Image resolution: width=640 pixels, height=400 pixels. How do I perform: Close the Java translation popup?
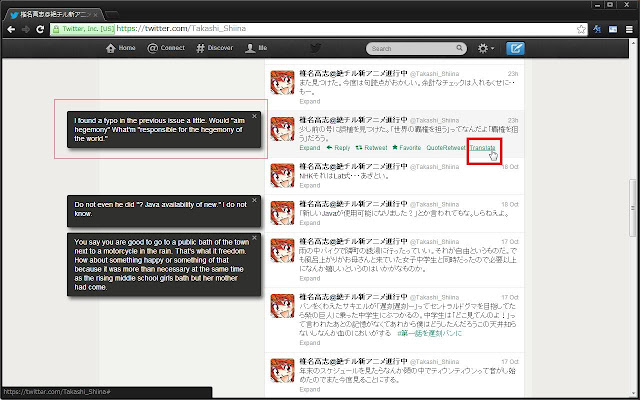(254, 200)
